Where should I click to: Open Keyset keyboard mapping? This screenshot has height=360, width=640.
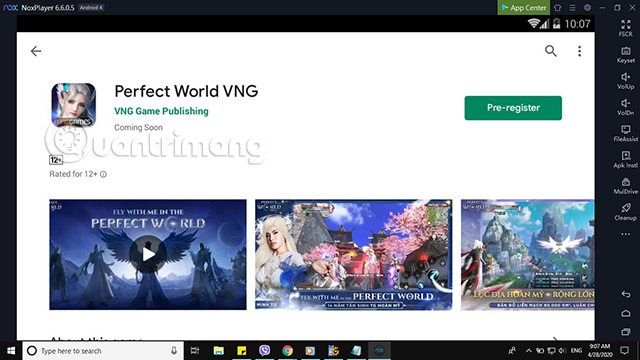point(625,55)
